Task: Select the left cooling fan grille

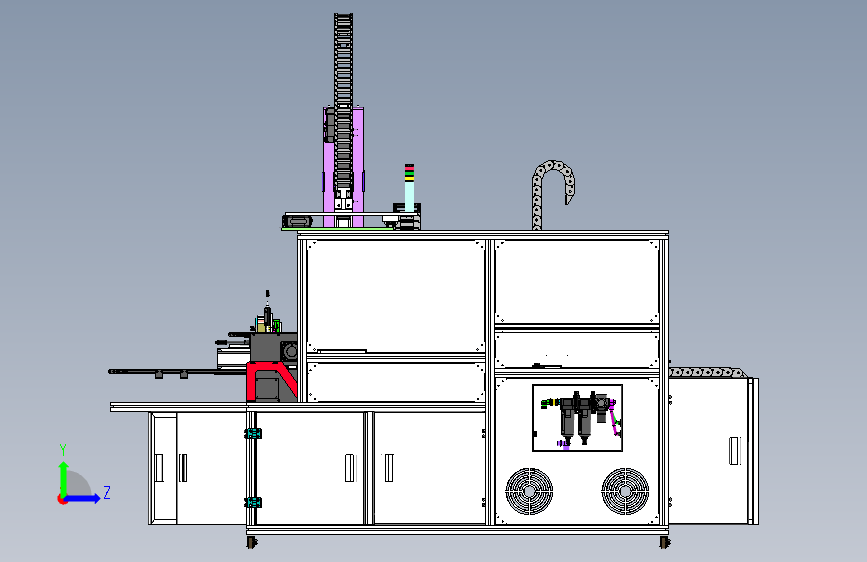Action: point(529,491)
